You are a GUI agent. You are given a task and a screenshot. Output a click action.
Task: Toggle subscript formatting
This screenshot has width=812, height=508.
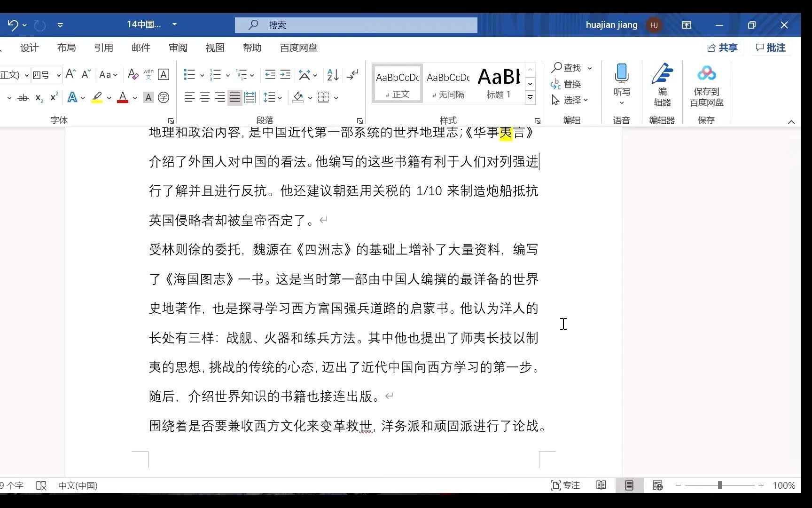pyautogui.click(x=39, y=98)
